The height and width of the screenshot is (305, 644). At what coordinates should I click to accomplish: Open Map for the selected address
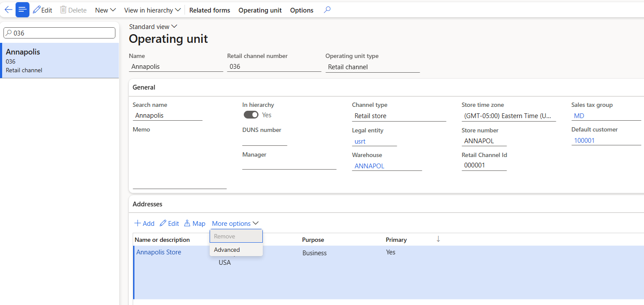click(x=194, y=223)
